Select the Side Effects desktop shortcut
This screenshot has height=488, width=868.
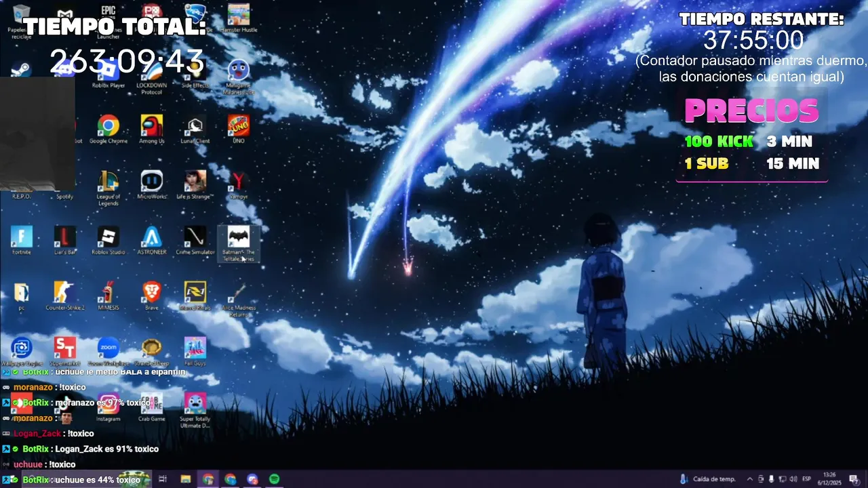tap(195, 73)
